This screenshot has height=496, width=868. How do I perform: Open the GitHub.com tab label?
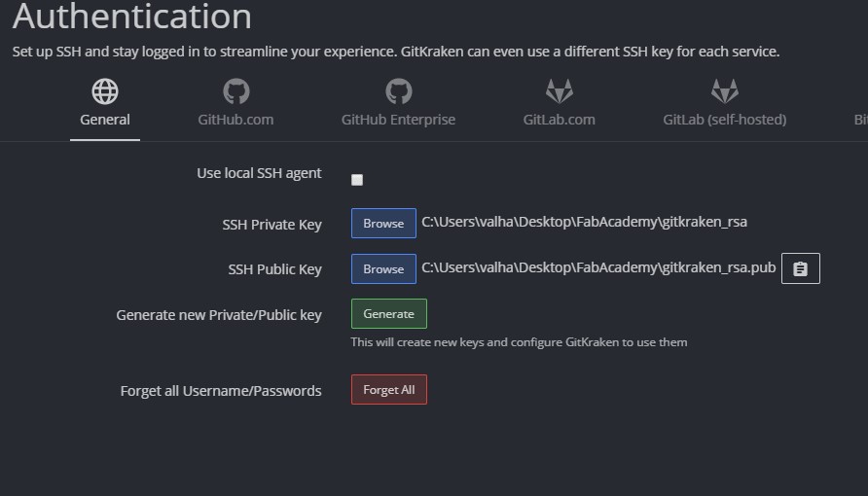[235, 120]
